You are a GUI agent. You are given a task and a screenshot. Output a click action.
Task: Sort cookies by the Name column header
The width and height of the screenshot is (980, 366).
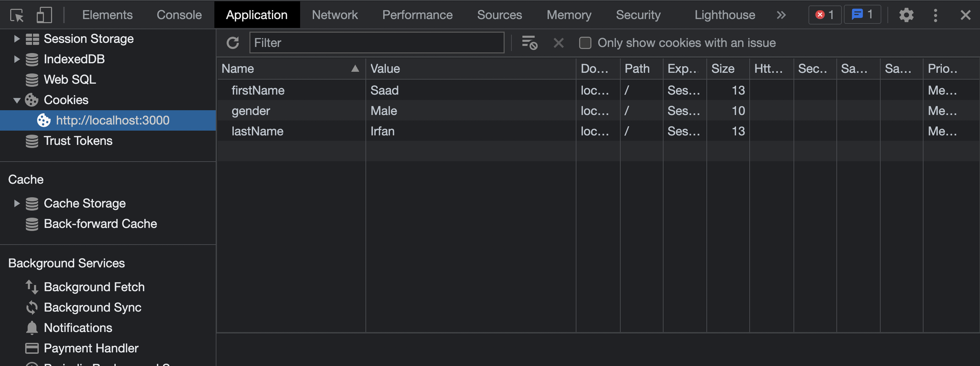pos(291,68)
